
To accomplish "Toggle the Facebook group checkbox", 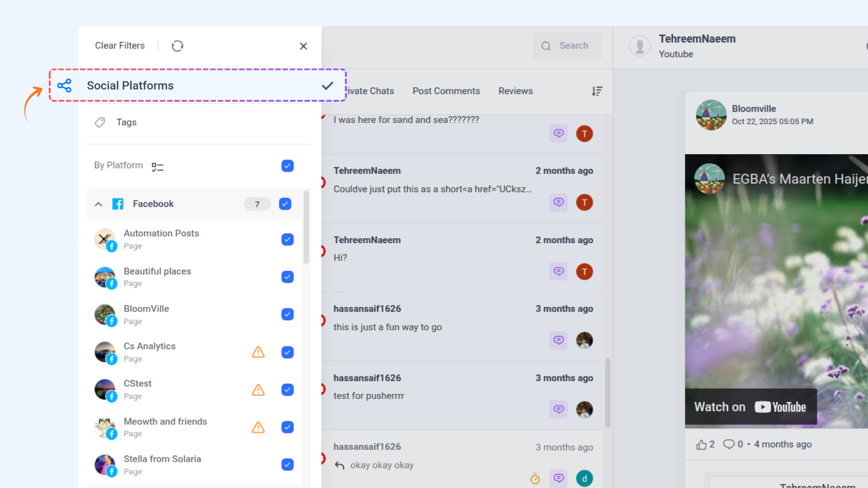I will coord(285,204).
